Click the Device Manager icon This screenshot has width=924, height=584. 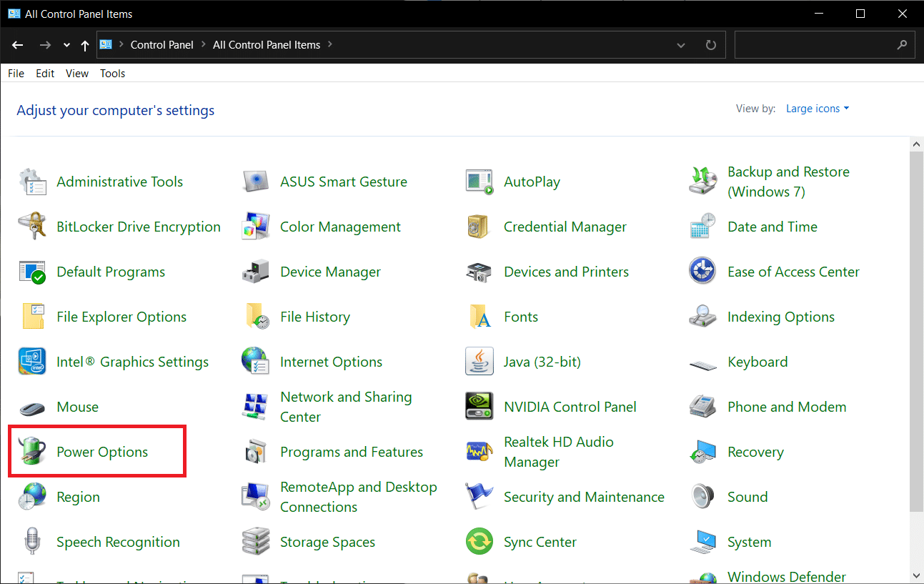pyautogui.click(x=256, y=272)
